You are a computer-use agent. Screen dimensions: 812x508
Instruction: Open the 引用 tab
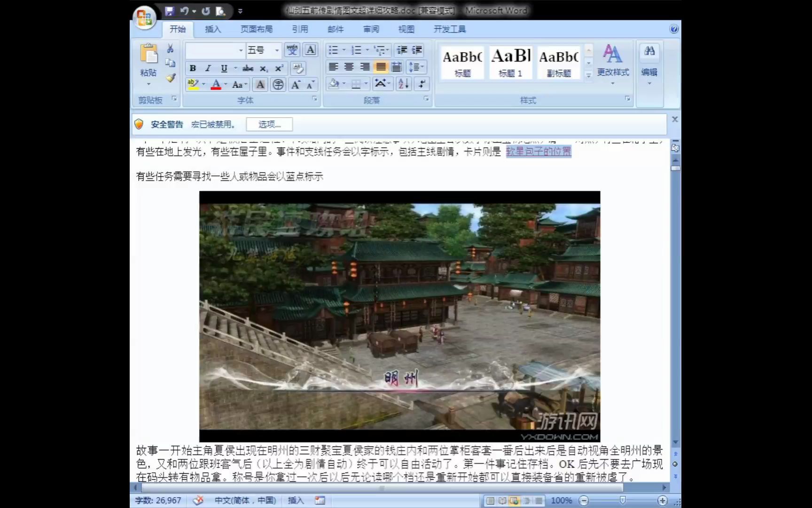(x=300, y=29)
